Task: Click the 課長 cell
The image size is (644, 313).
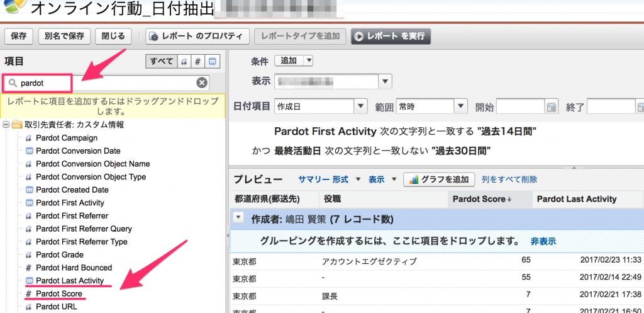Action: point(330,296)
